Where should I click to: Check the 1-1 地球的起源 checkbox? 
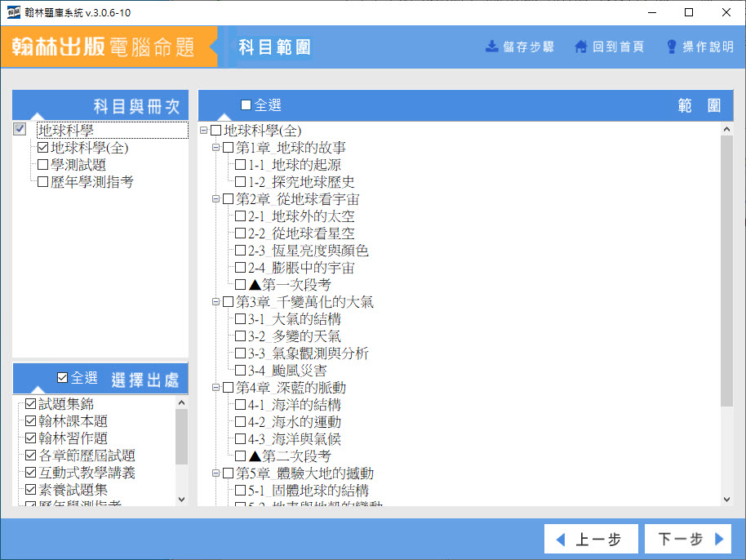click(x=241, y=165)
